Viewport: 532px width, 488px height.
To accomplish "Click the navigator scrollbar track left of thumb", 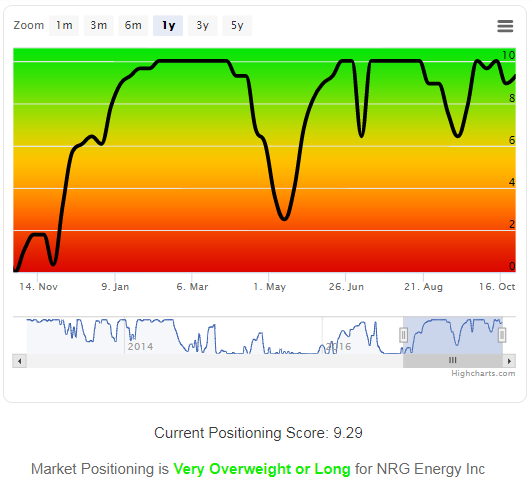I will [x=214, y=361].
